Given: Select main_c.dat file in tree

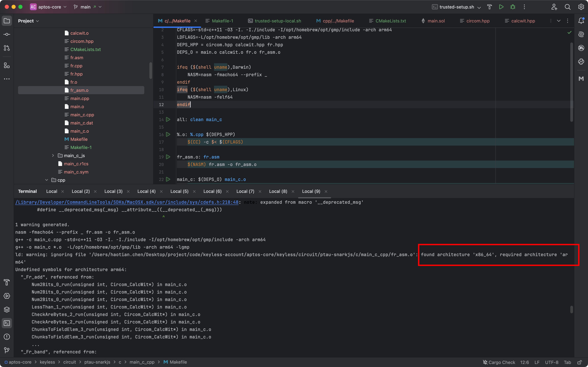Looking at the screenshot, I should pyautogui.click(x=81, y=123).
